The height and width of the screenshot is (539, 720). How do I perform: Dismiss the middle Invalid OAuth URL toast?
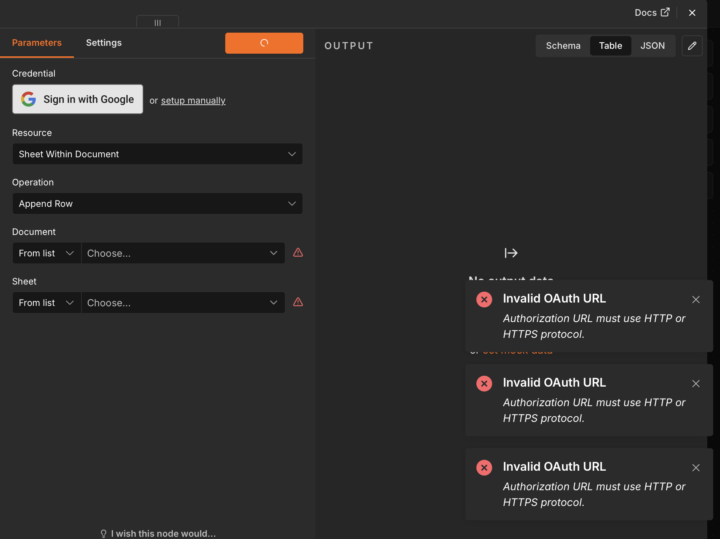pyautogui.click(x=696, y=384)
